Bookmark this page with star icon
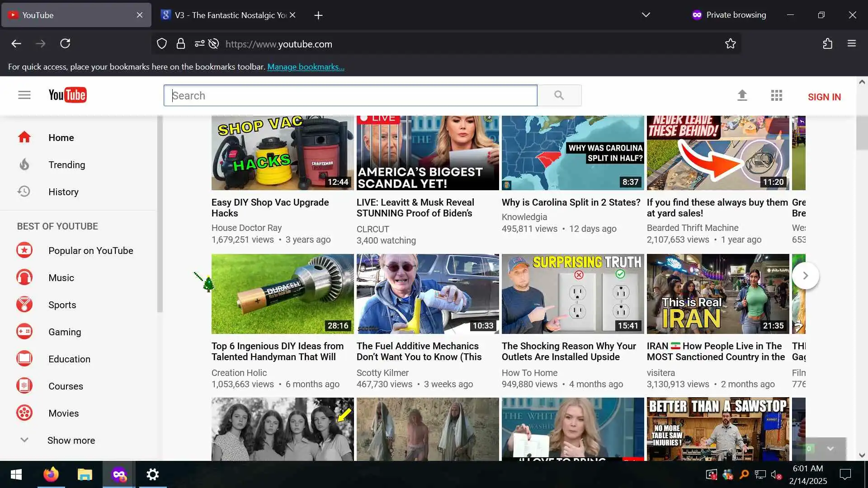 click(x=730, y=44)
